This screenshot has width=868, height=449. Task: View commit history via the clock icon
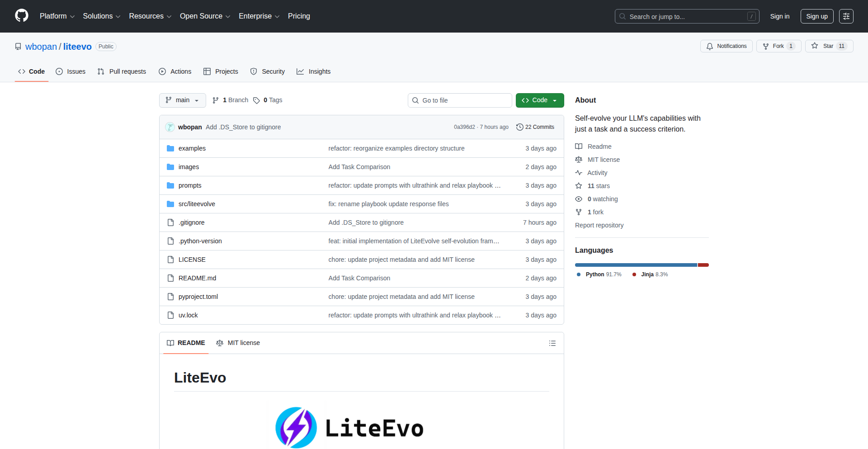coord(519,127)
